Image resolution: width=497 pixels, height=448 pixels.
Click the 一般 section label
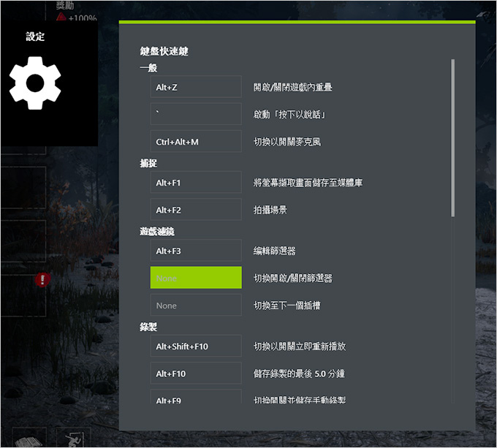pyautogui.click(x=148, y=68)
